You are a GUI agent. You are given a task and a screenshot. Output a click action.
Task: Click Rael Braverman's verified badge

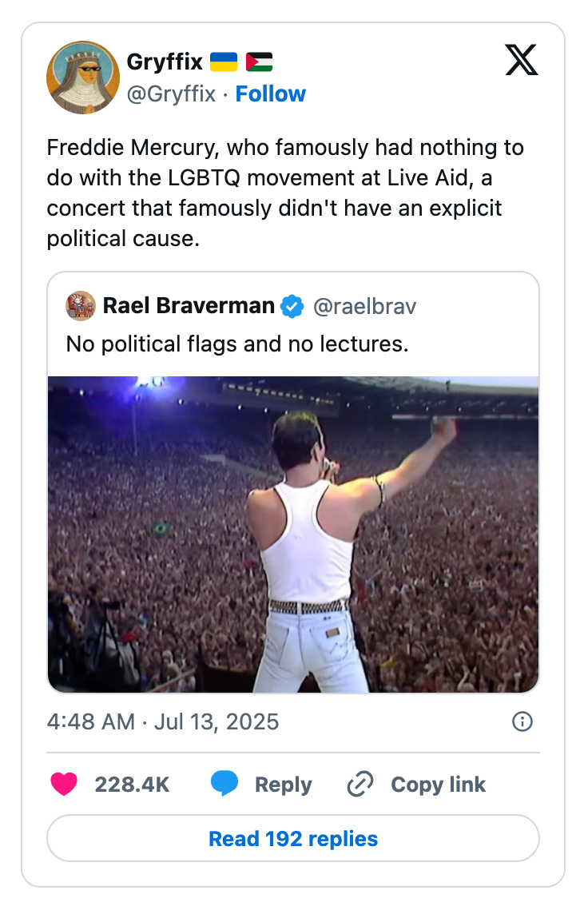tap(293, 305)
